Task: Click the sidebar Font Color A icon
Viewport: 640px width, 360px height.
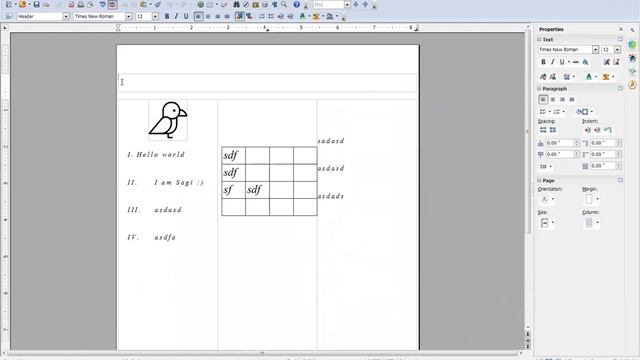Action: coord(589,77)
